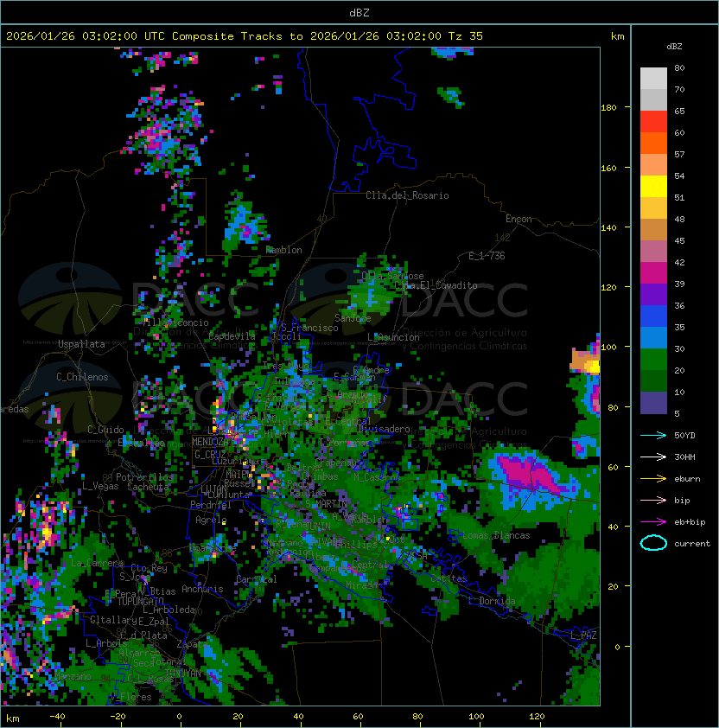Click the 'V_Flores' map label
Screen dimensions: 719x728
tap(130, 697)
